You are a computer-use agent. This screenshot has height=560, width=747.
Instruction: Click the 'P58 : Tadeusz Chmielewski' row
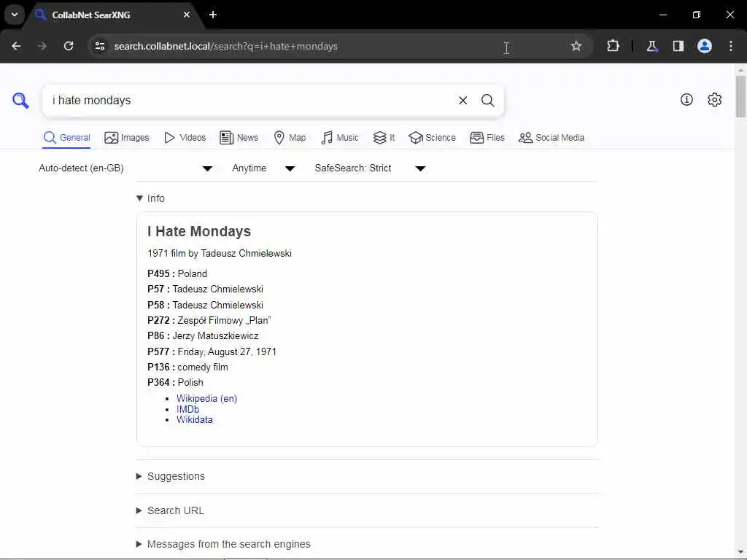coord(205,306)
